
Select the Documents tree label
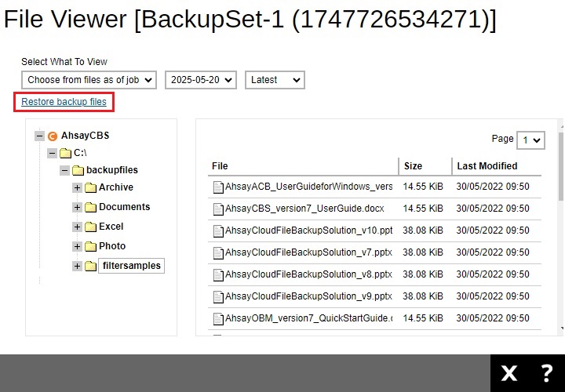(x=124, y=207)
